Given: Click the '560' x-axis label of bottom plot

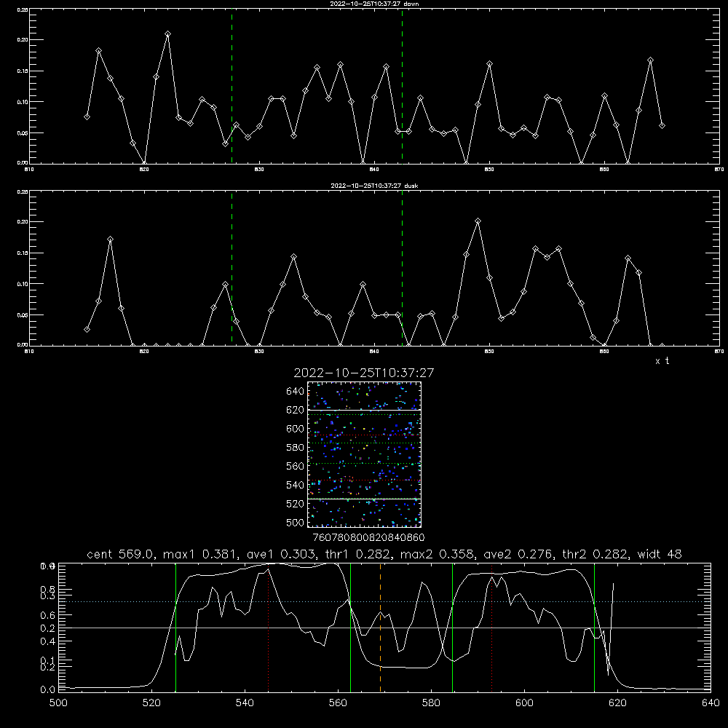Looking at the screenshot, I should point(338,703).
